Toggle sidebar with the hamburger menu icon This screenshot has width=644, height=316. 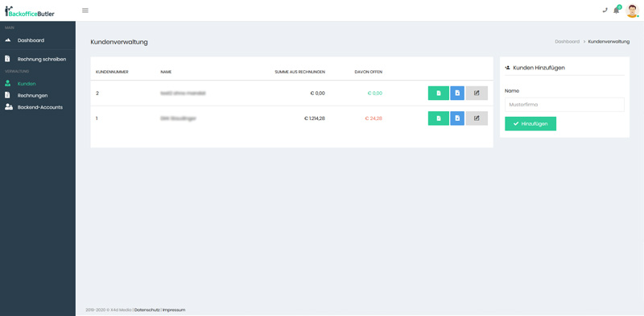pyautogui.click(x=85, y=10)
